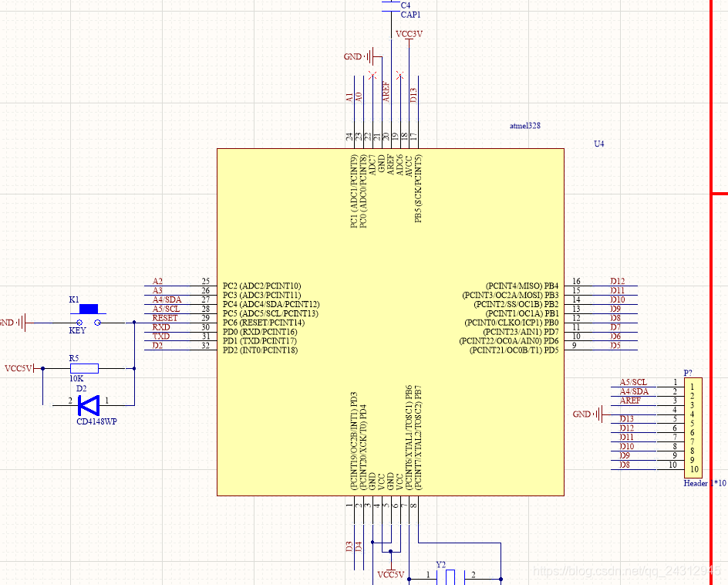Select the AREF net label on header P?
The image size is (728, 585).
tap(630, 401)
